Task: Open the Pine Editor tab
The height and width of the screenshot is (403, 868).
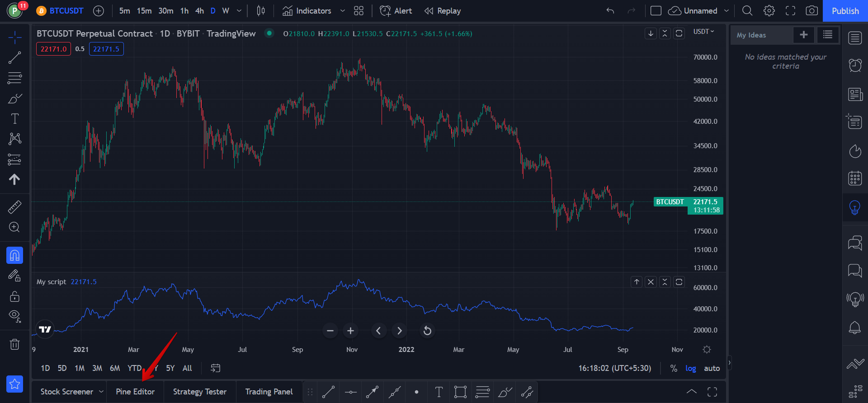Action: click(x=135, y=392)
